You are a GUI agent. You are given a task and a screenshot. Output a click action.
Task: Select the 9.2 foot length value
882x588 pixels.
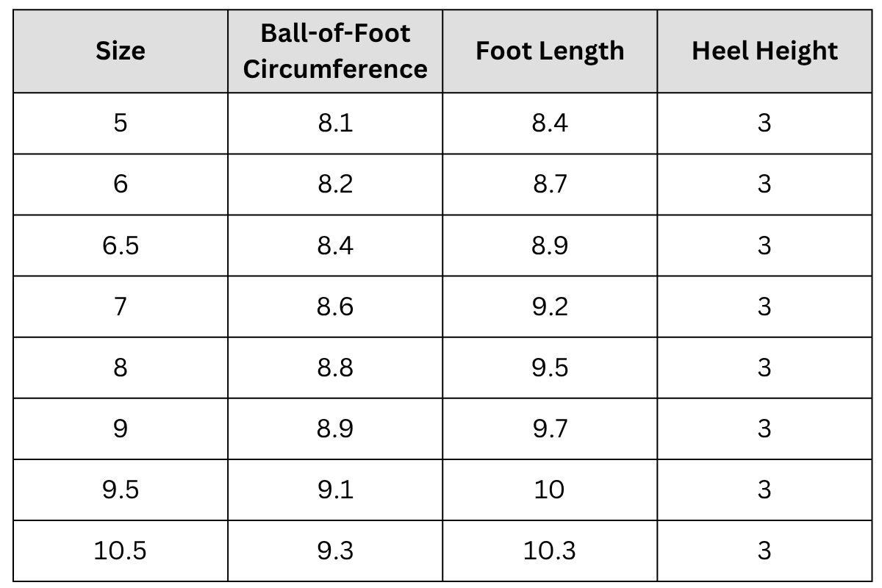tap(550, 306)
